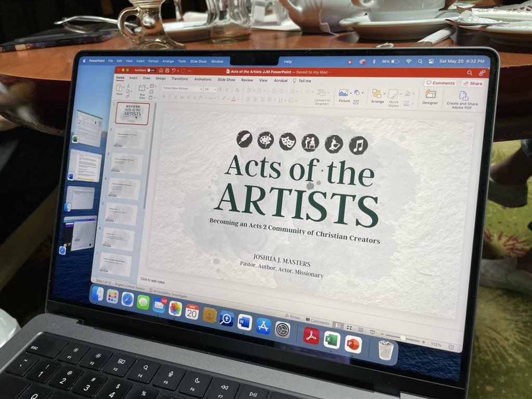Click the Shapes icon beside Picture
Screen dimensions: 532x399
click(x=357, y=92)
